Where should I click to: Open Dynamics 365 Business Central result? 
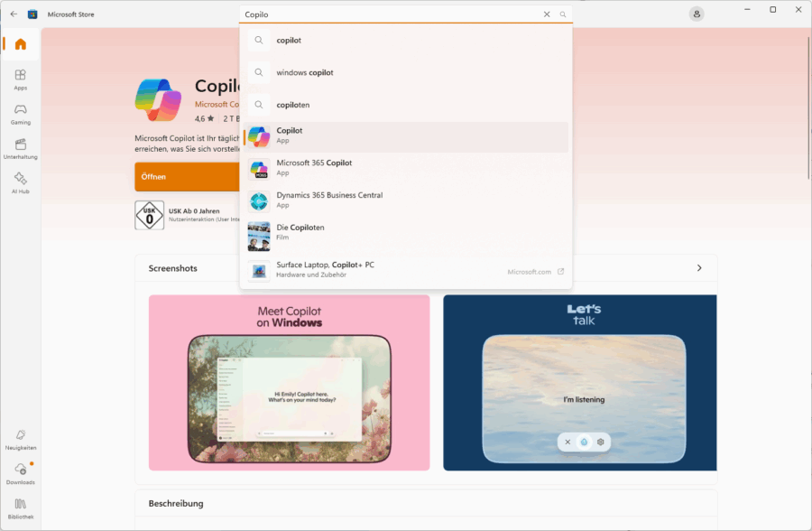click(x=406, y=201)
